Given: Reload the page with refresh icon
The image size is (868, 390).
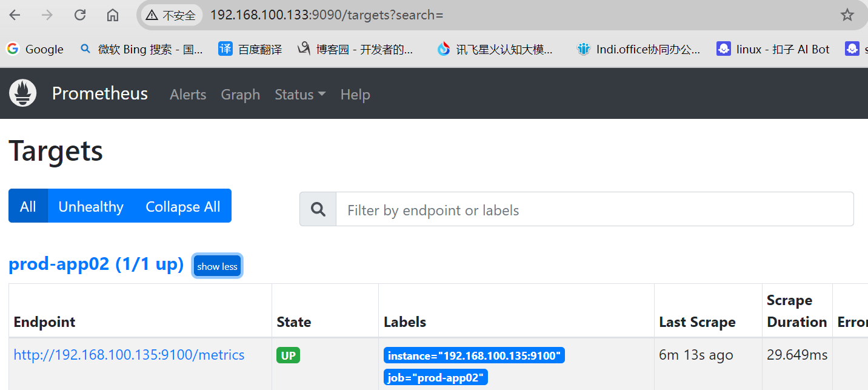Looking at the screenshot, I should 80,15.
